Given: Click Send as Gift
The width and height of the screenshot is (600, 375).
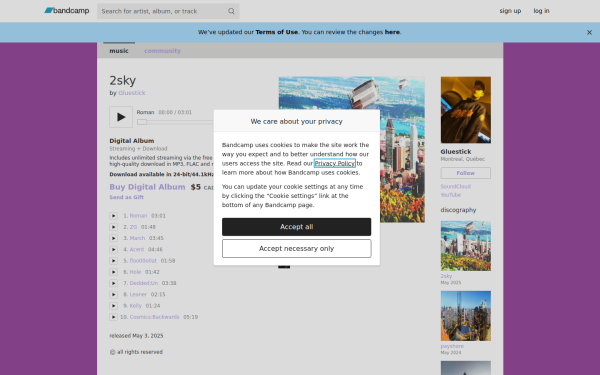Looking at the screenshot, I should tap(126, 197).
